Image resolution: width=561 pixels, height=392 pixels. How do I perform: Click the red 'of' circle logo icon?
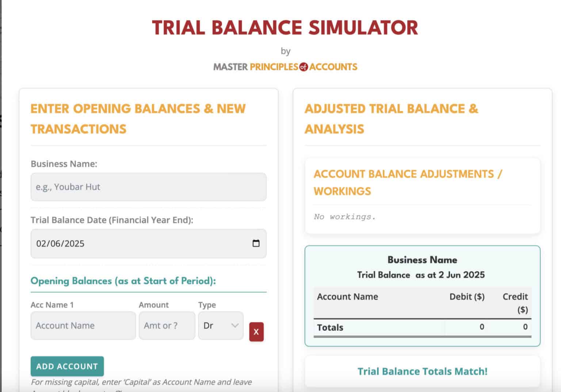(x=304, y=67)
